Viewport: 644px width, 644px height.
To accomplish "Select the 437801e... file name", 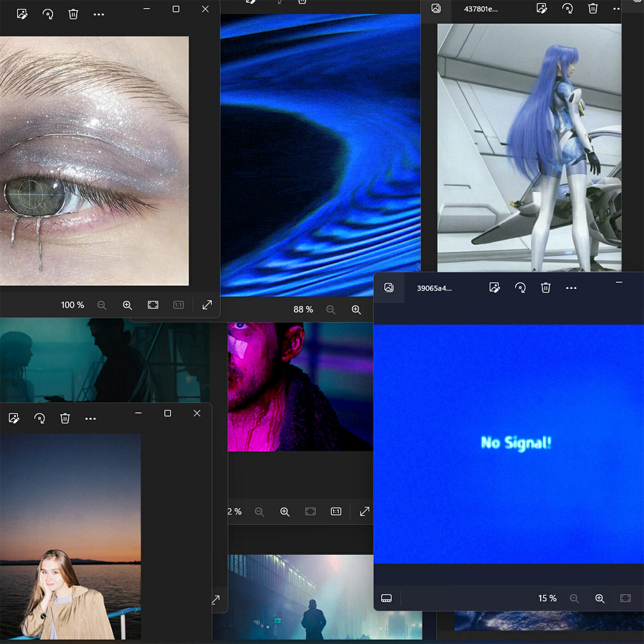I will pyautogui.click(x=481, y=9).
